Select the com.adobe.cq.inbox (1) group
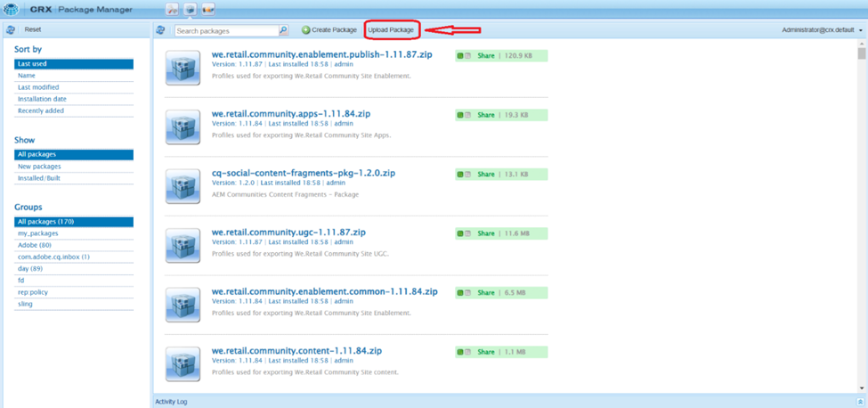The width and height of the screenshot is (868, 408). click(74, 257)
